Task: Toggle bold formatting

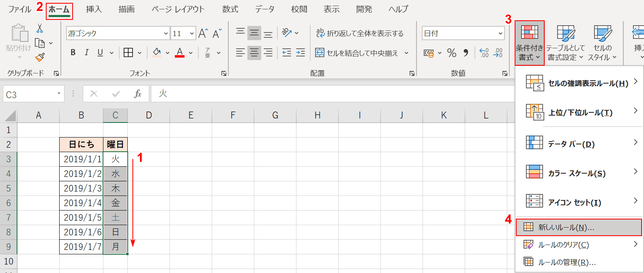Action: pos(73,52)
